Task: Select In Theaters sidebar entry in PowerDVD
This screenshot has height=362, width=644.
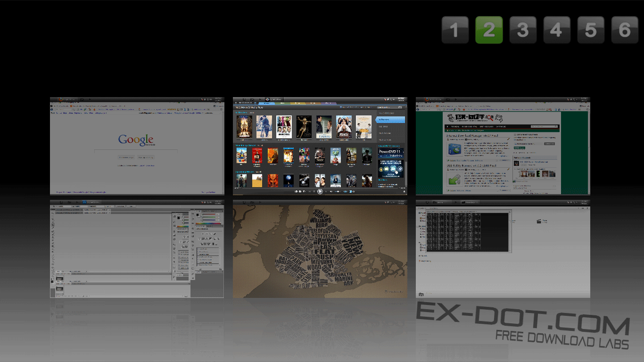Action: pos(390,120)
